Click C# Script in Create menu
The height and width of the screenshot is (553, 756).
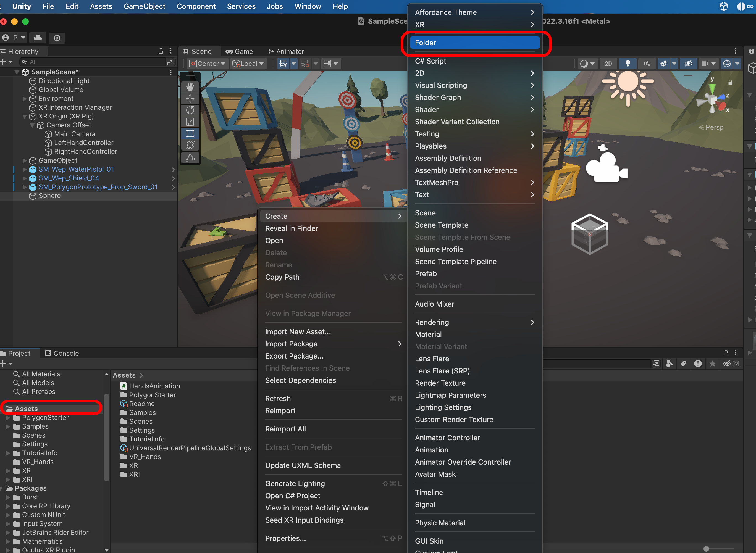pos(430,61)
